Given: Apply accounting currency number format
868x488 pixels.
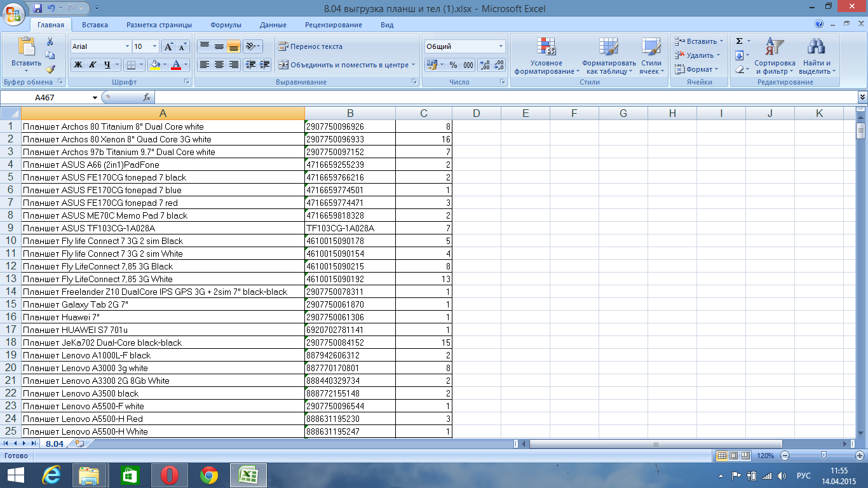Looking at the screenshot, I should tap(431, 65).
